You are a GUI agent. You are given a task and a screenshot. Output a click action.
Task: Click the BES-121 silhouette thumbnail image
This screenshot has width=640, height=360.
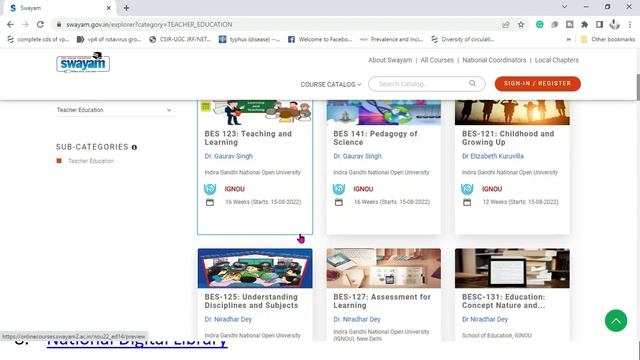click(x=512, y=112)
